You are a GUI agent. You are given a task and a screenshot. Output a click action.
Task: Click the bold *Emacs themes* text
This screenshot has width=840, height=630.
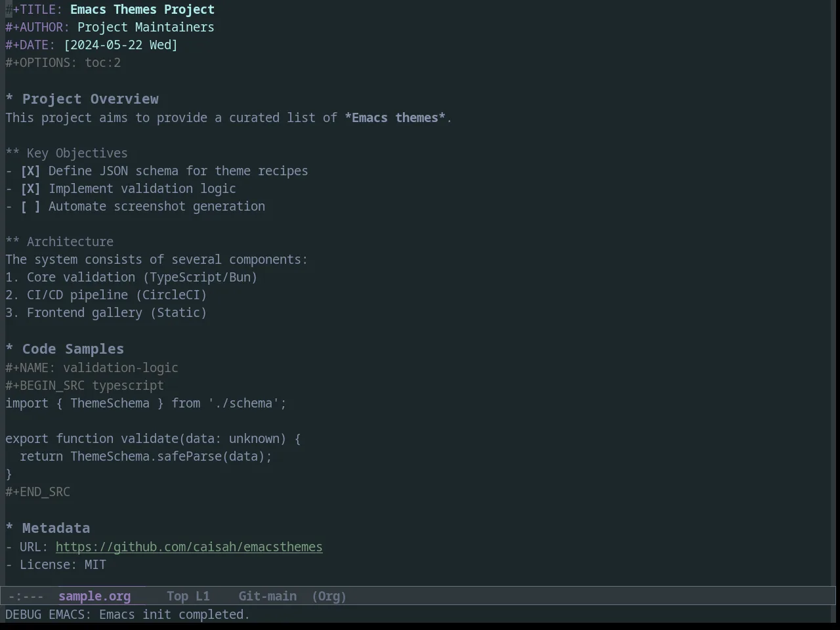pos(395,118)
